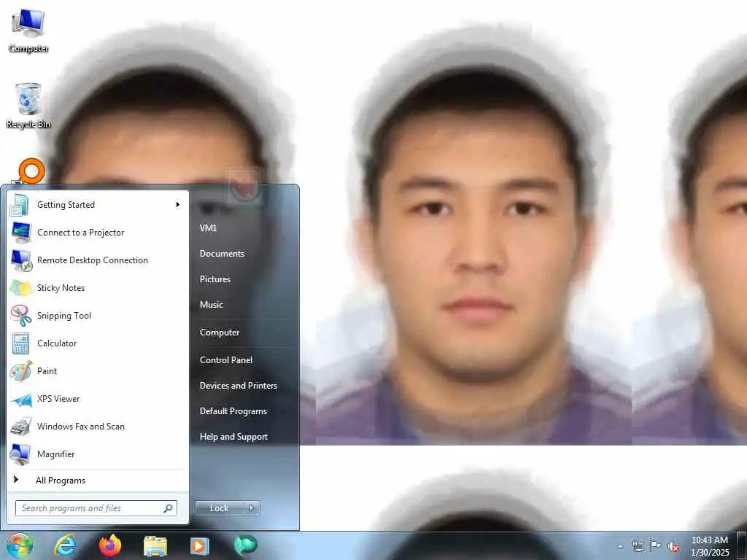The height and width of the screenshot is (560, 747).
Task: Open the VM1 user folder
Action: point(208,228)
